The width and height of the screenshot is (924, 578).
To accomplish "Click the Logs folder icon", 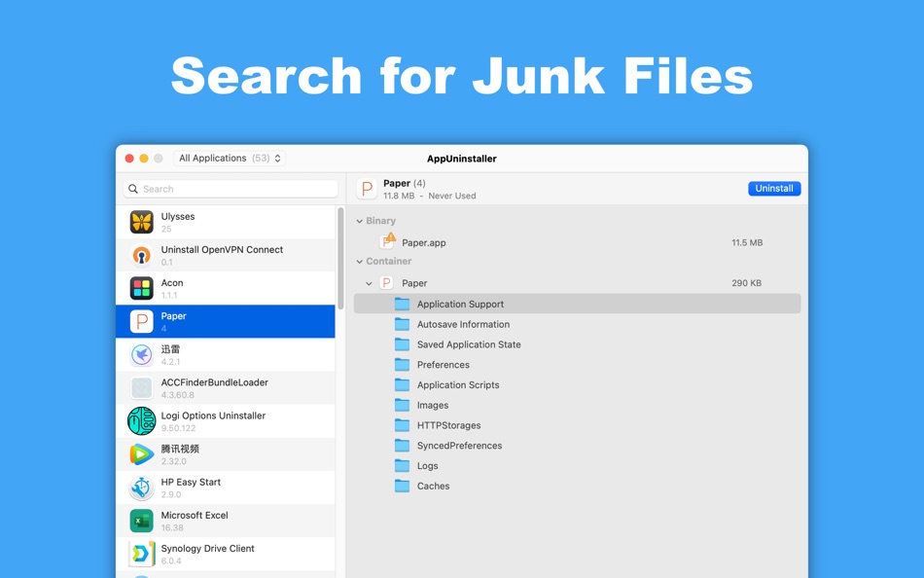I will [402, 465].
